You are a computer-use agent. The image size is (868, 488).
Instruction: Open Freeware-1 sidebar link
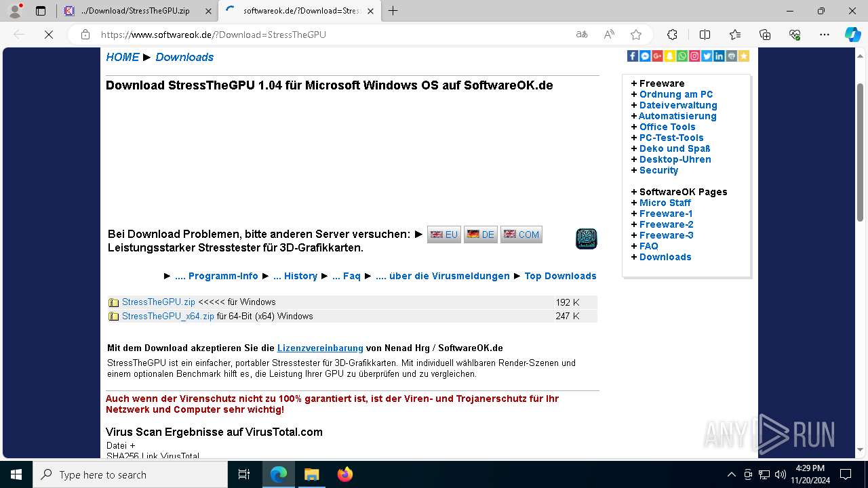[x=667, y=213]
